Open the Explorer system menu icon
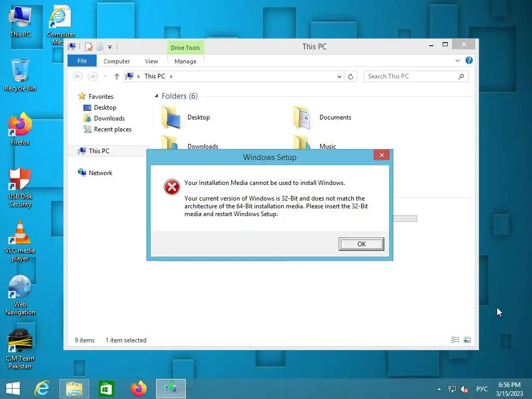 tap(72, 47)
